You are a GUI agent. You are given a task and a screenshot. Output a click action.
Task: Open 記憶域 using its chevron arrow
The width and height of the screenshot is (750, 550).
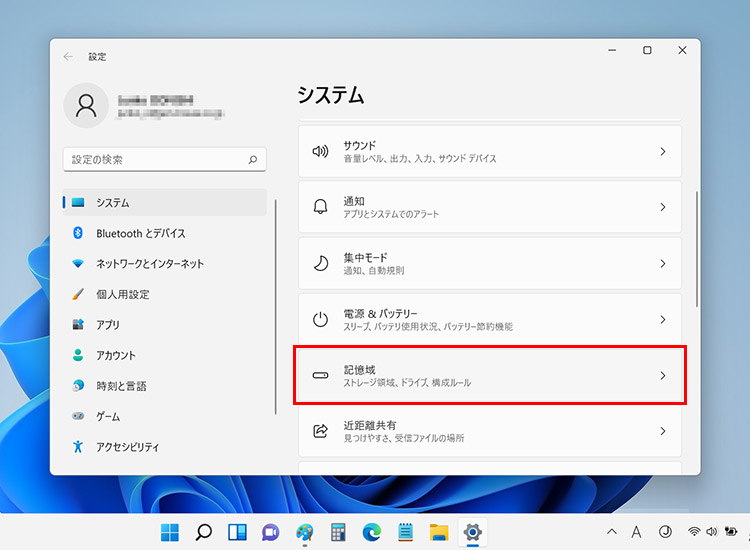pos(662,376)
